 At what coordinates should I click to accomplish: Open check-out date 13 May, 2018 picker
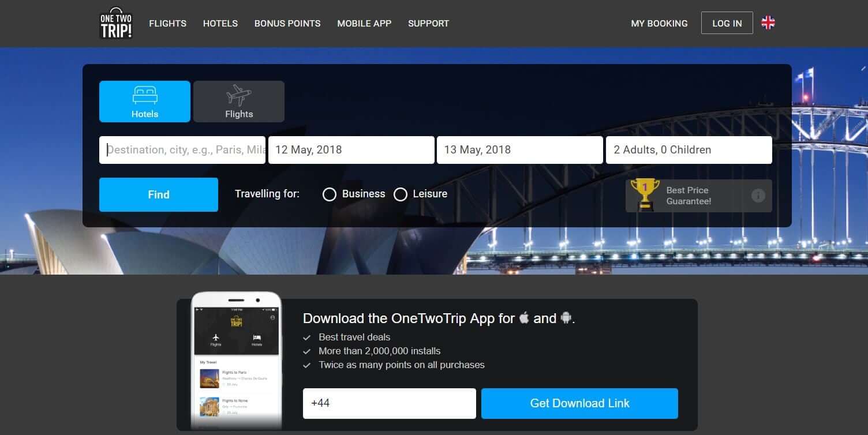(520, 150)
